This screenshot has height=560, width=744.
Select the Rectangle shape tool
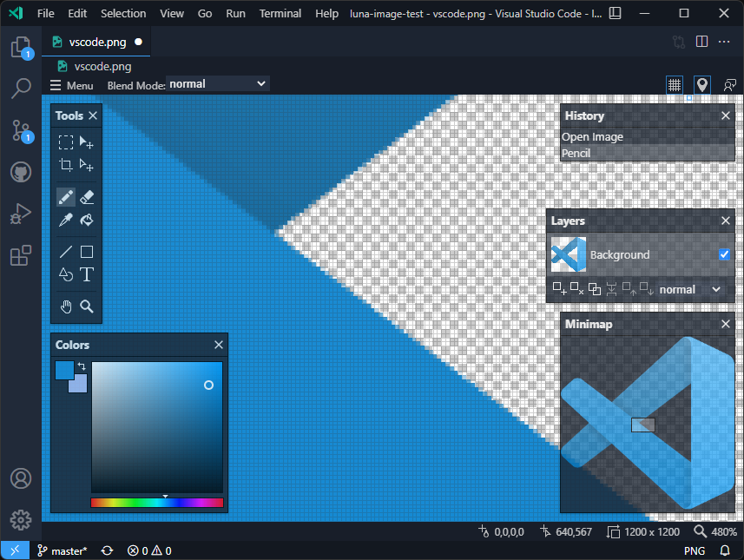pyautogui.click(x=87, y=252)
